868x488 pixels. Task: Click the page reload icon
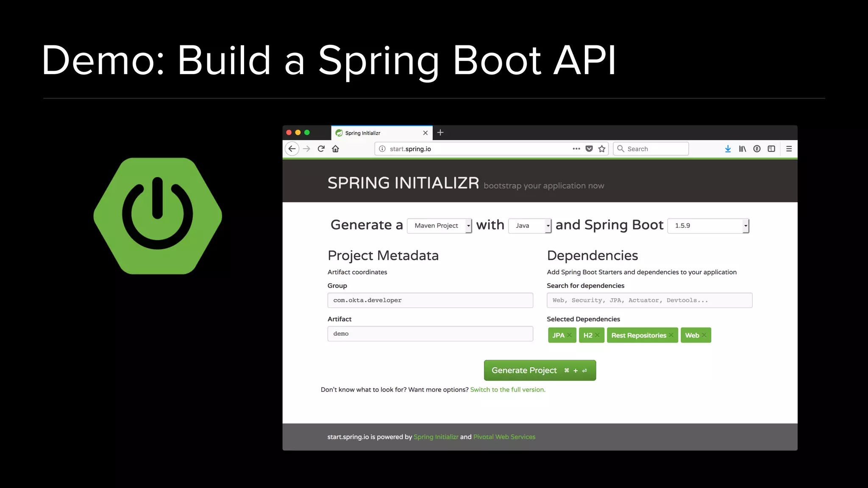321,149
